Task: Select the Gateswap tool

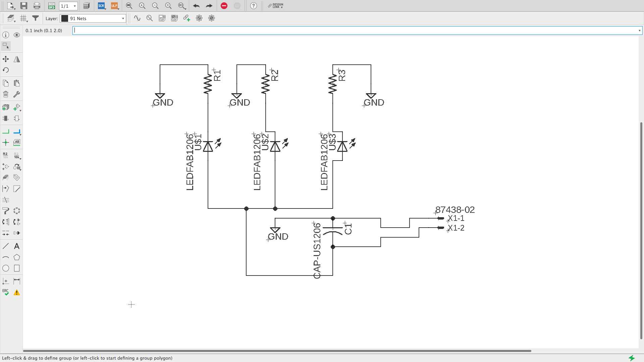Action: pos(17,222)
